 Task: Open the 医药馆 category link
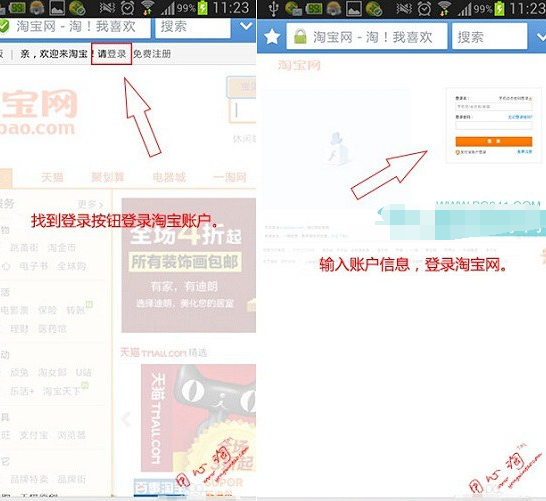52,328
